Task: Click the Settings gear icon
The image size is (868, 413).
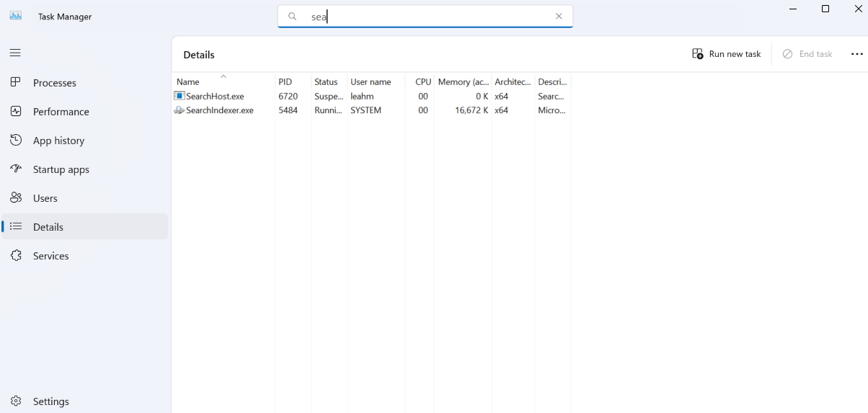Action: 15,401
